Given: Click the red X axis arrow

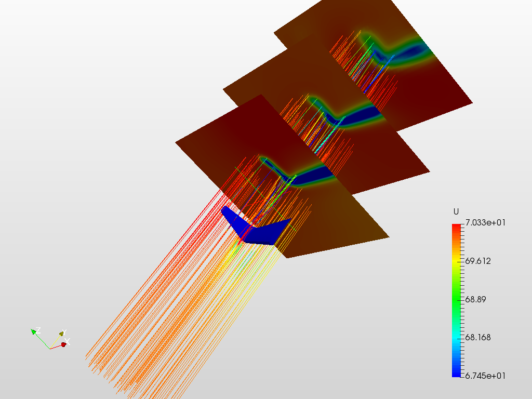Looking at the screenshot, I should tap(63, 344).
